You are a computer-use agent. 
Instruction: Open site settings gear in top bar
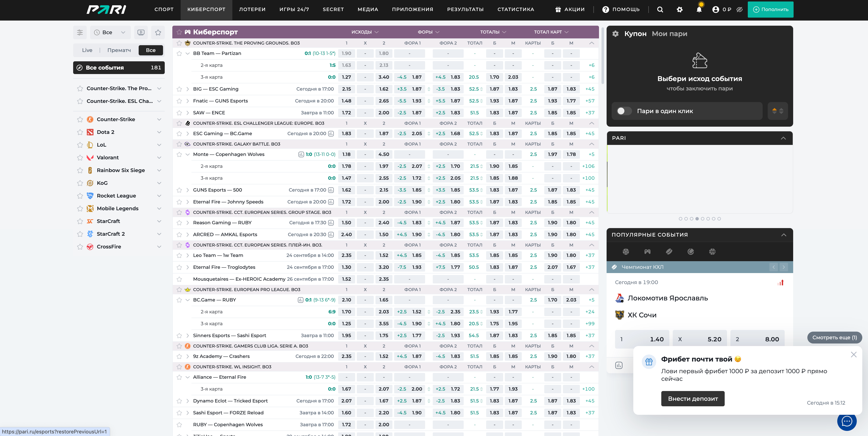(679, 10)
